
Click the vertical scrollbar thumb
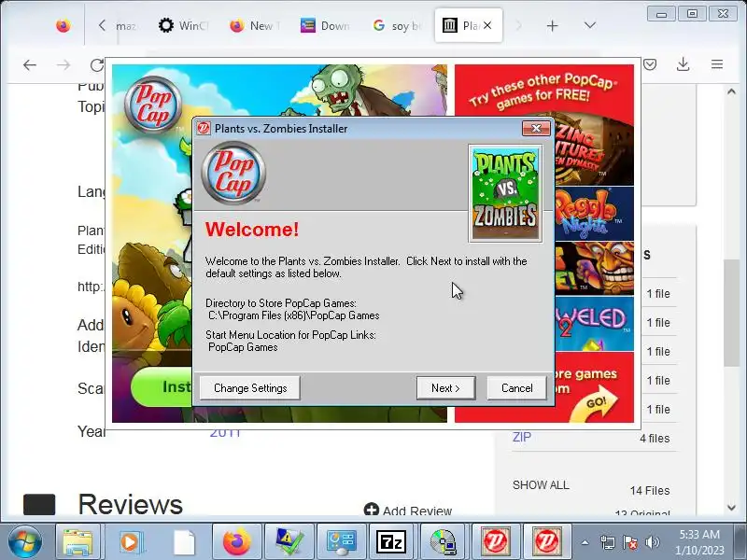(732, 313)
